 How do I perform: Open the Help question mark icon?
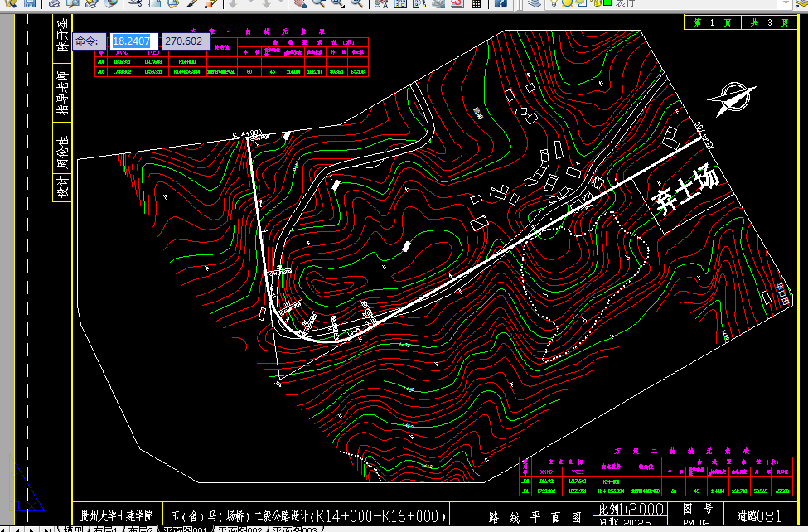coord(500,3)
